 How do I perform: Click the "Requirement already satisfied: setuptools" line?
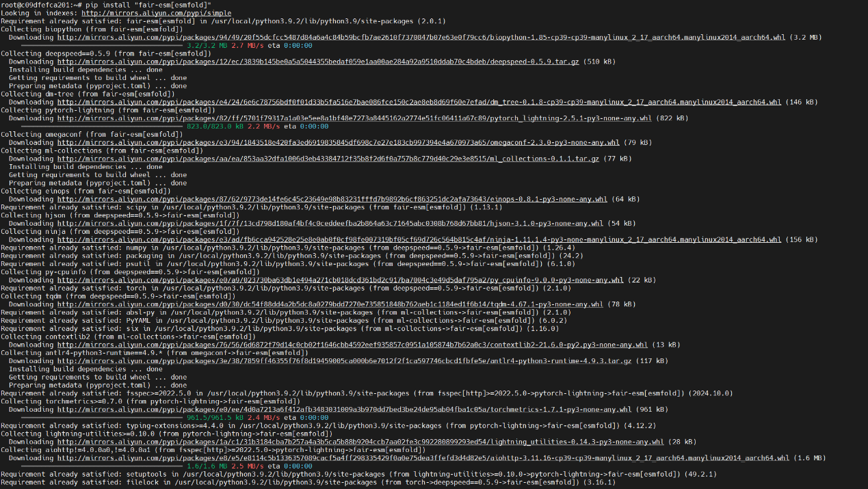358,474
